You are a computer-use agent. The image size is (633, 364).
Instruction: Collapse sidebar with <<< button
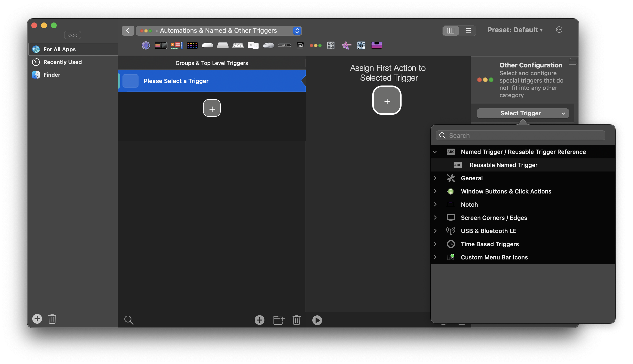(x=72, y=35)
